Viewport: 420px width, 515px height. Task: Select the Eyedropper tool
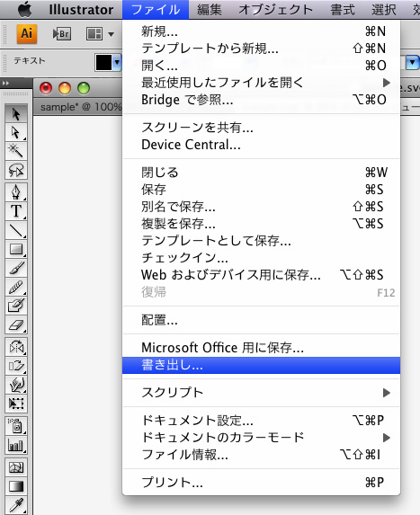(16, 505)
